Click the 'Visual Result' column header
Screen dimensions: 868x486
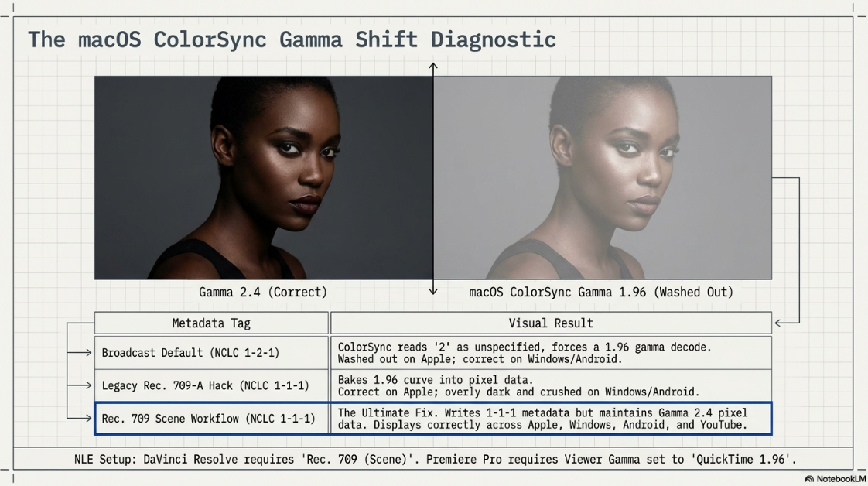[x=551, y=323]
